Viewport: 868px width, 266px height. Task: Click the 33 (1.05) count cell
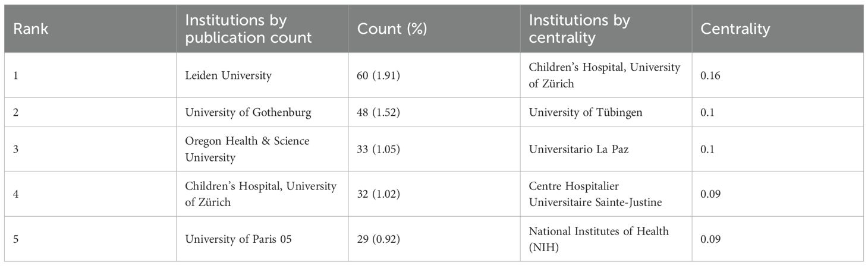point(379,149)
